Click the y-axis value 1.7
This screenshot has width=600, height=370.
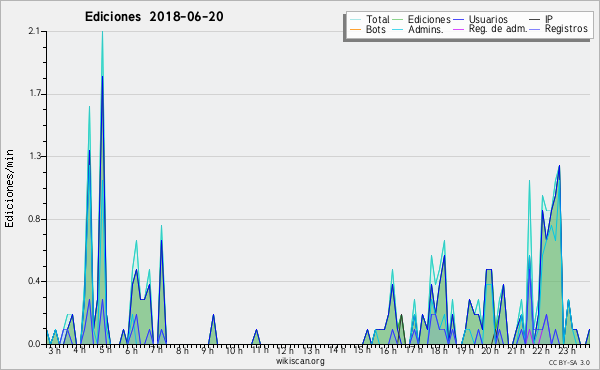click(x=34, y=94)
